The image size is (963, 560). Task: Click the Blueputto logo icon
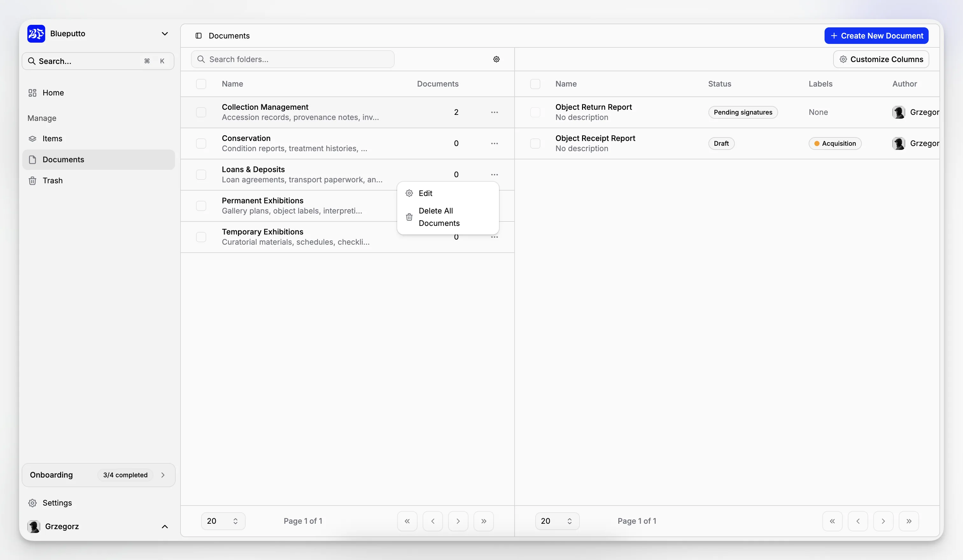point(36,34)
